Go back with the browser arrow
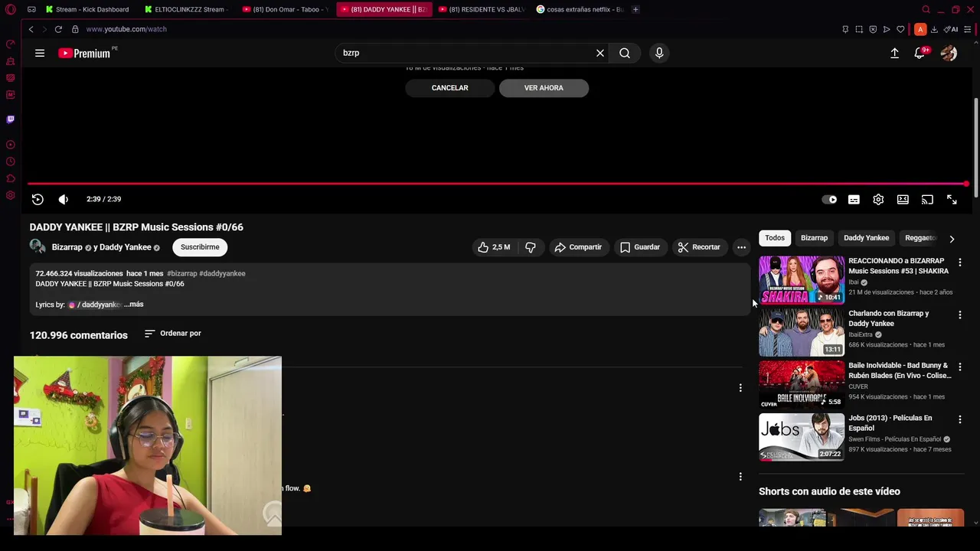This screenshot has height=551, width=980. click(x=31, y=29)
